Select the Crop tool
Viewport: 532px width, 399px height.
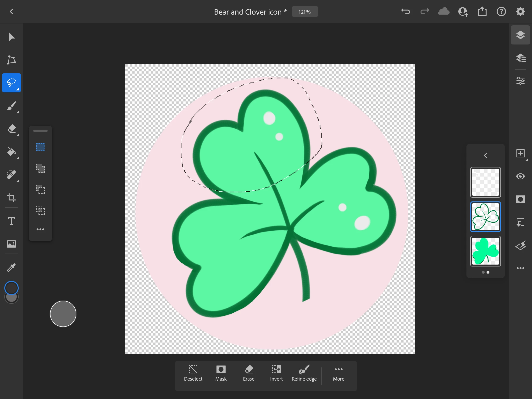coord(11,197)
